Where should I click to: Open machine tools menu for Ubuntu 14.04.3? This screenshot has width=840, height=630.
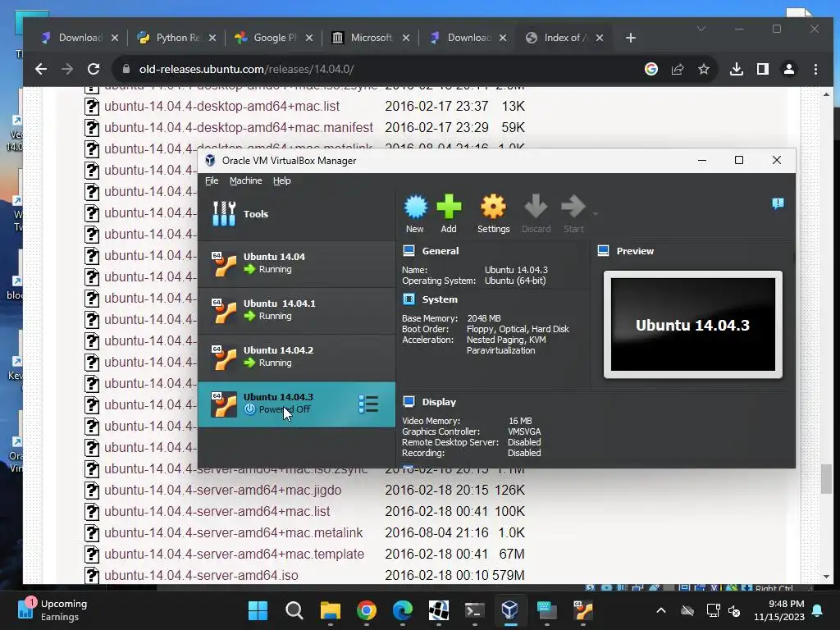point(368,404)
